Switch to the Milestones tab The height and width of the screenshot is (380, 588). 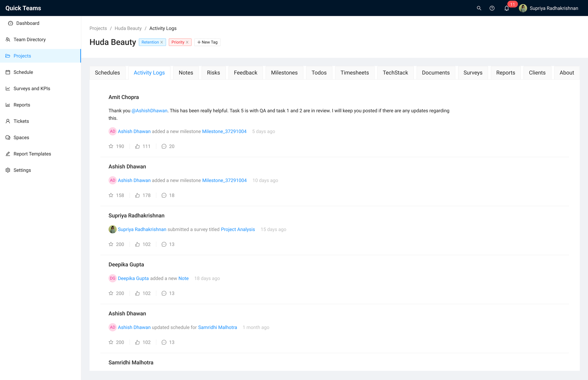[x=284, y=73]
